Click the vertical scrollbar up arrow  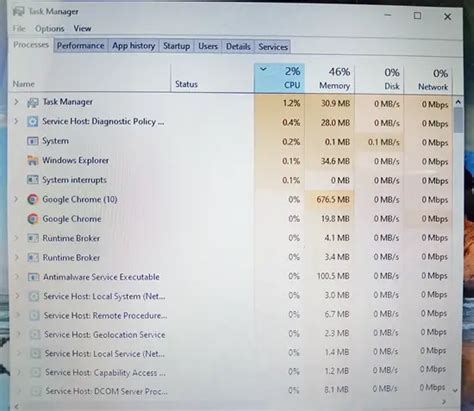click(x=458, y=102)
